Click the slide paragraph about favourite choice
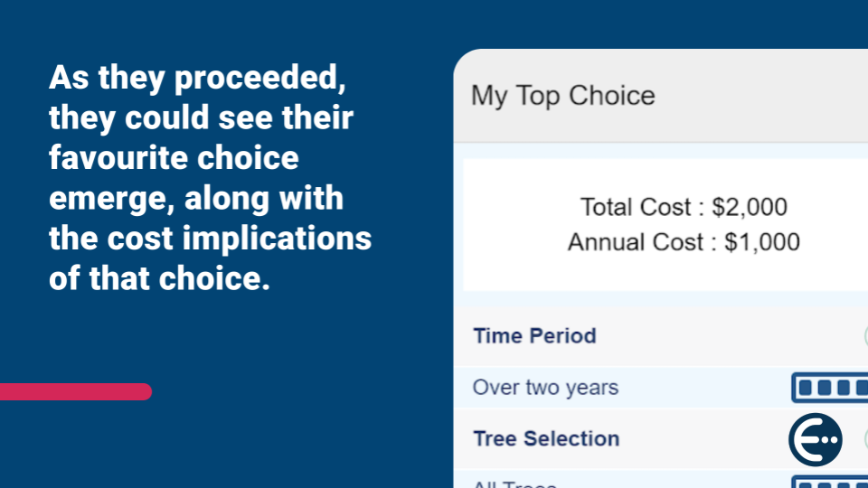Screen dimensions: 868x488 click(210, 178)
